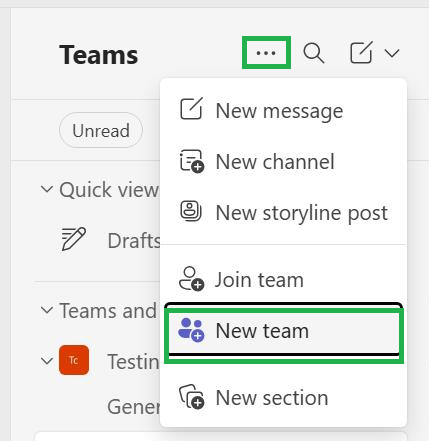Collapse the Testing team chevron
429x443 pixels.
pyautogui.click(x=47, y=361)
